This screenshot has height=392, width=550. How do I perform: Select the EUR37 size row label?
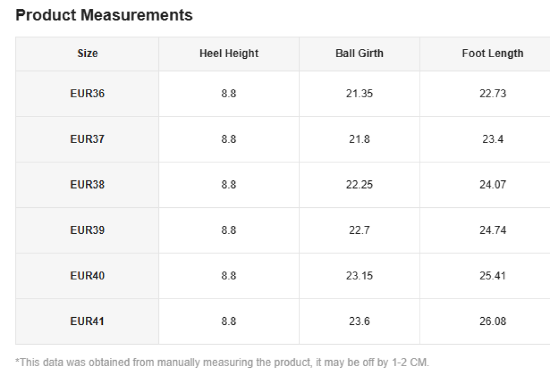point(87,139)
